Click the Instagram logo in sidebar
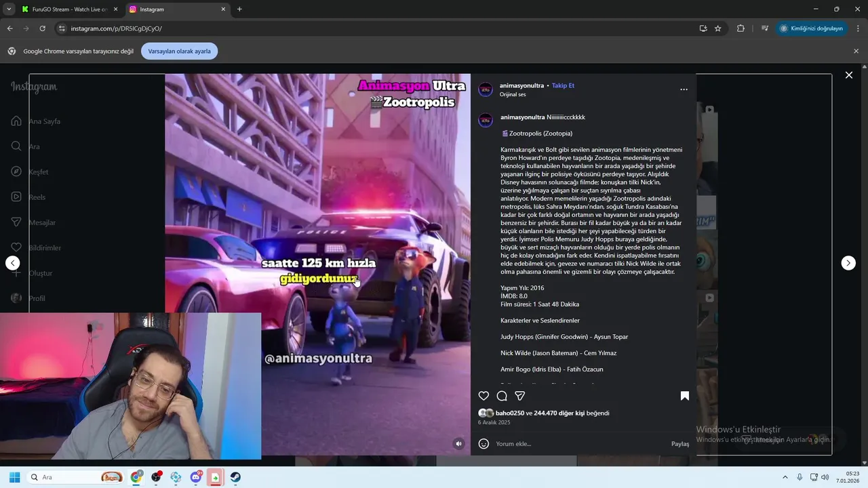The height and width of the screenshot is (488, 868). pyautogui.click(x=34, y=87)
